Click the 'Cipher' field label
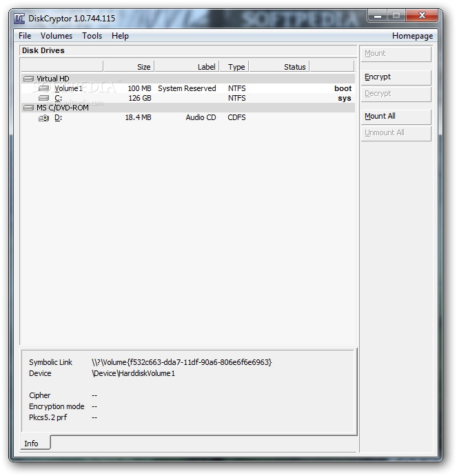 tap(40, 395)
